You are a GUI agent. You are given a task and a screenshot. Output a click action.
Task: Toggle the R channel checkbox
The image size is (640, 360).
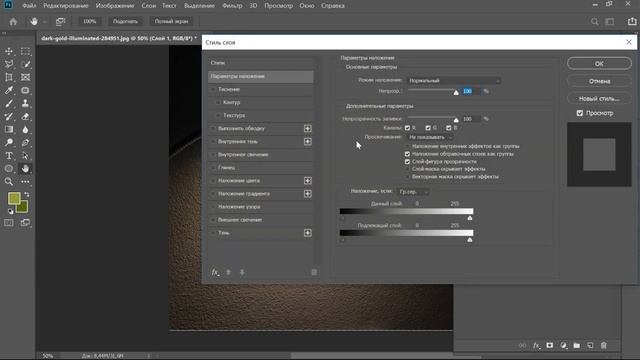click(x=407, y=128)
